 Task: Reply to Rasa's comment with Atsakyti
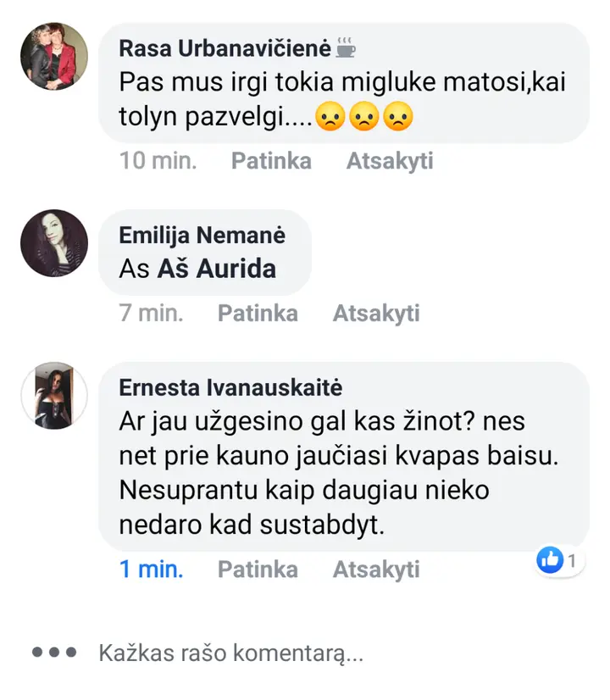pos(390,161)
